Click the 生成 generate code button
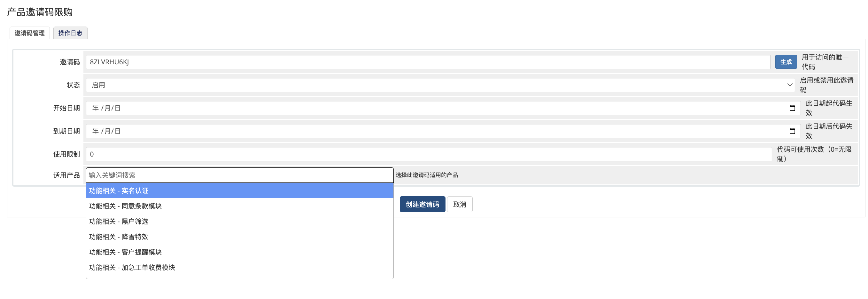Screen dimensions: 868x299 tap(786, 62)
